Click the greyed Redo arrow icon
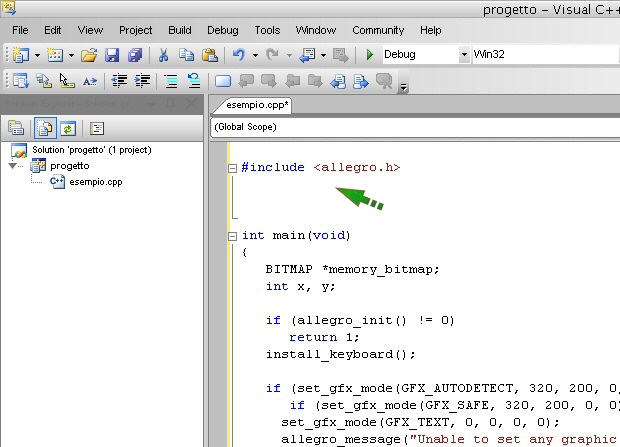 pyautogui.click(x=272, y=55)
